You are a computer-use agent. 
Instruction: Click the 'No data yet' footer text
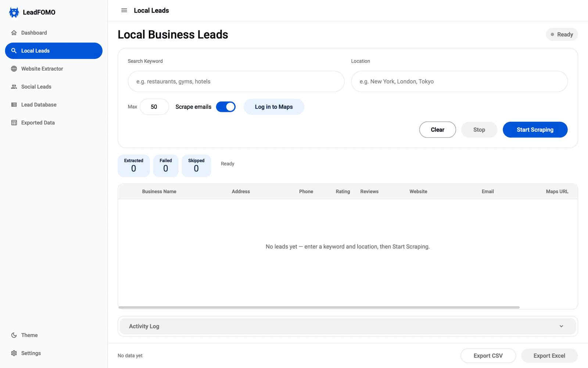pos(130,356)
